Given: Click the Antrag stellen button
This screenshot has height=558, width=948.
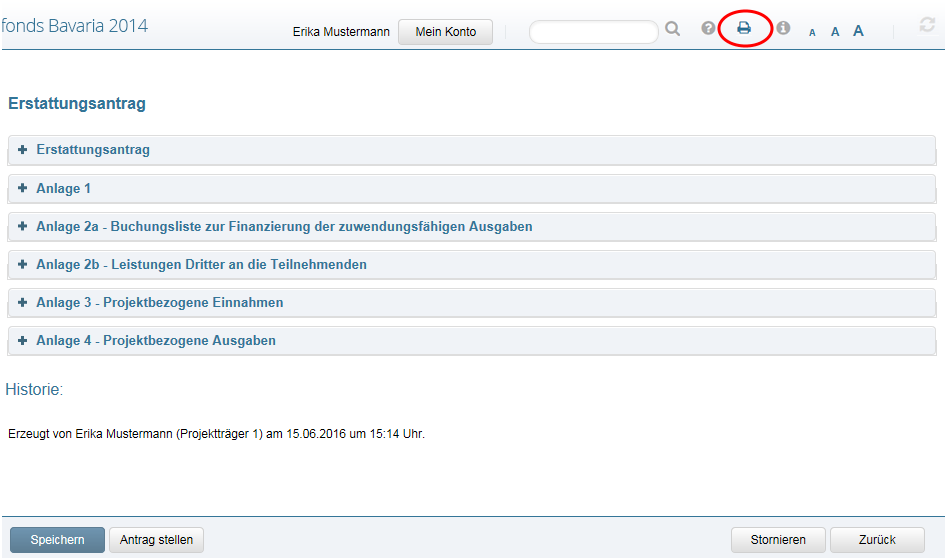Looking at the screenshot, I should click(156, 540).
